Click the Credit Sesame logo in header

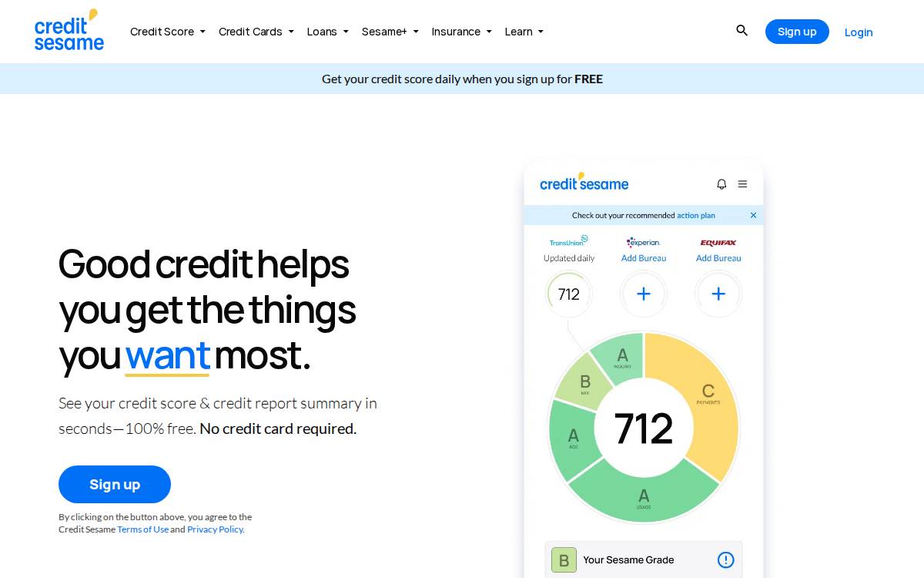[69, 31]
